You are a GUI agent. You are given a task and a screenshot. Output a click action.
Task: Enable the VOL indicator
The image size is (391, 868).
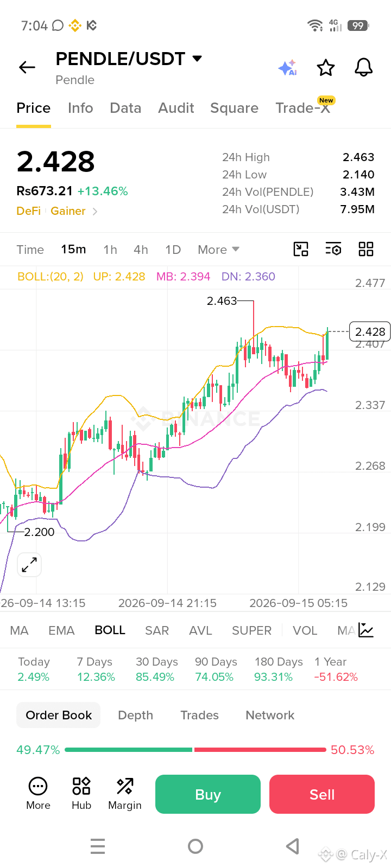tap(305, 630)
